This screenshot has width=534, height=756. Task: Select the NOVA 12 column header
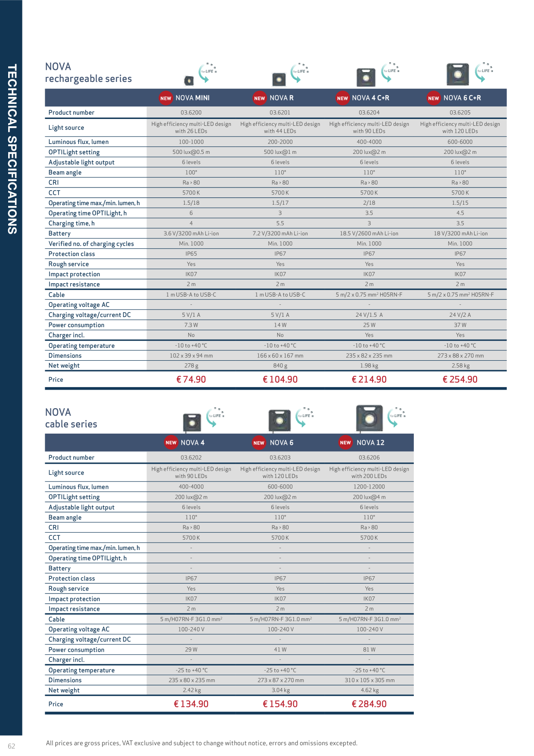(x=370, y=443)
